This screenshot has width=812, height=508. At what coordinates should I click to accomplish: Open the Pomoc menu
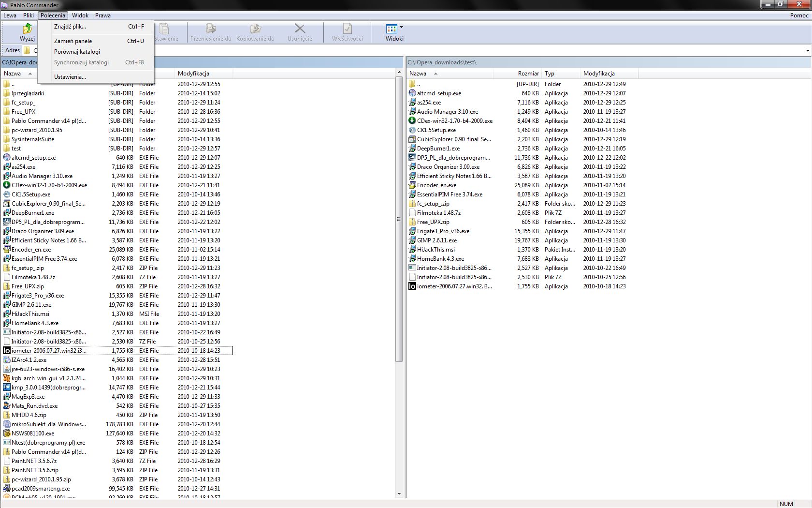pyautogui.click(x=799, y=15)
